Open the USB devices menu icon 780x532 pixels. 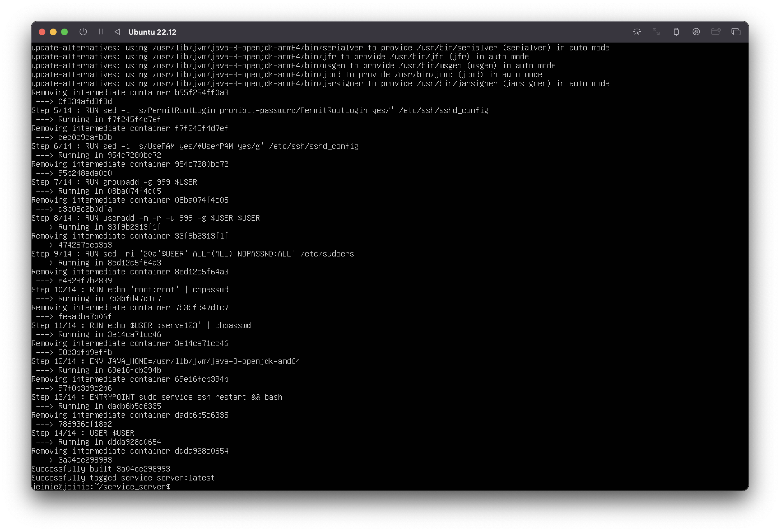point(676,32)
